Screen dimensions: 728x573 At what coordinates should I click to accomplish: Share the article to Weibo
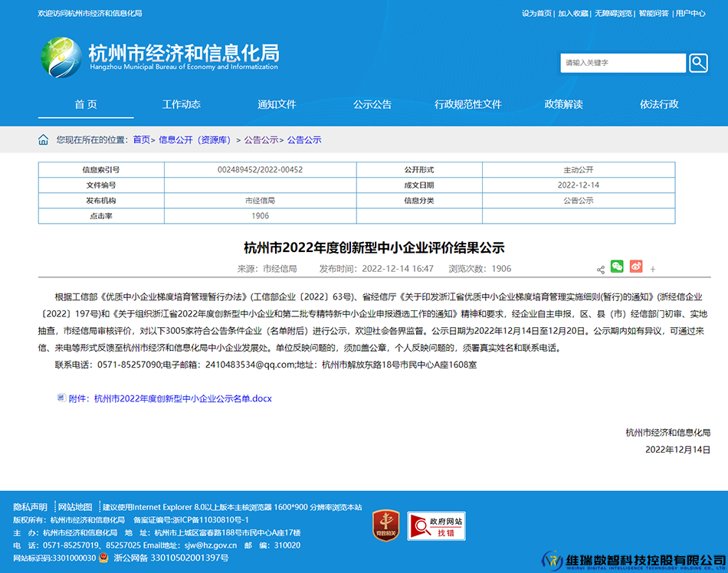pyautogui.click(x=636, y=268)
